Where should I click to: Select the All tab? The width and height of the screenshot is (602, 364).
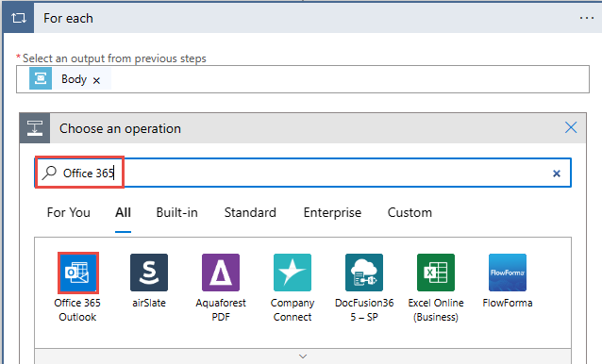(x=124, y=212)
